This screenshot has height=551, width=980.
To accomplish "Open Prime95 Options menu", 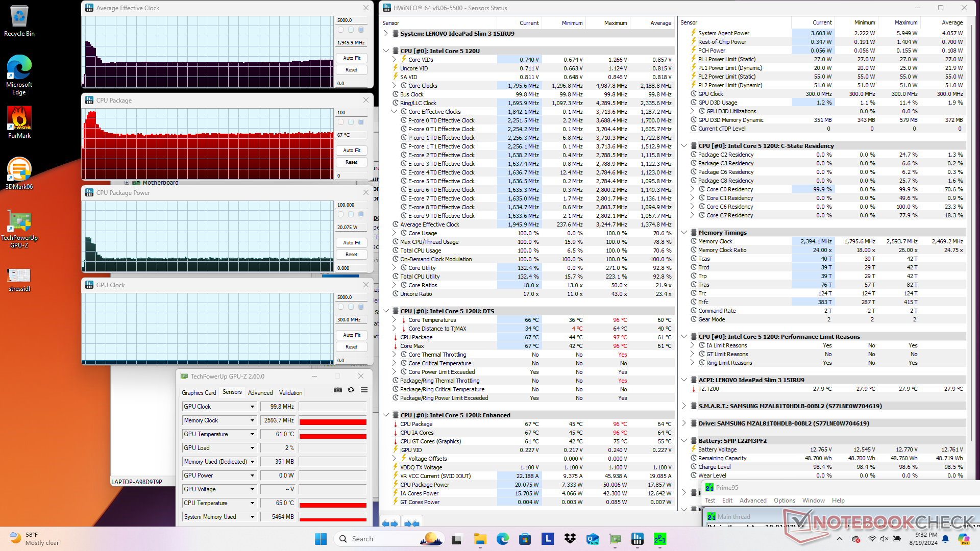I will pos(785,500).
